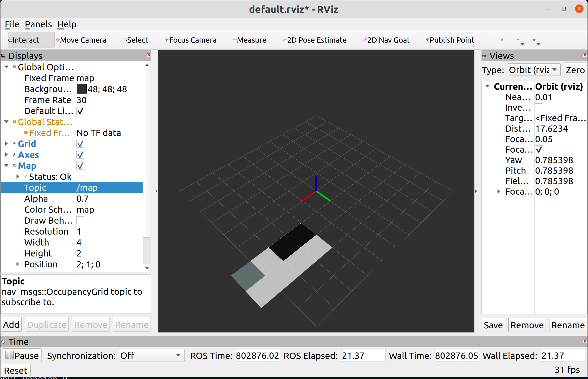588x379 pixels.
Task: Select the 2D Pose Estimate tool
Action: pyautogui.click(x=315, y=40)
